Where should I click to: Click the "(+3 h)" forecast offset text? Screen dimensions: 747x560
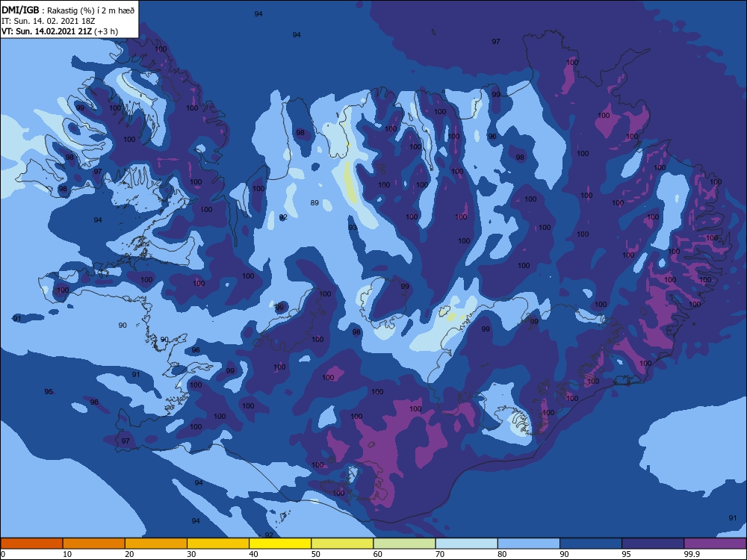pyautogui.click(x=106, y=31)
